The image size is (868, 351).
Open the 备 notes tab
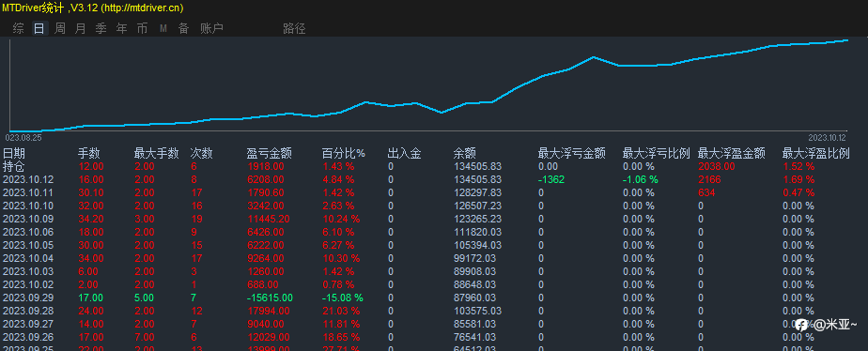pyautogui.click(x=183, y=29)
